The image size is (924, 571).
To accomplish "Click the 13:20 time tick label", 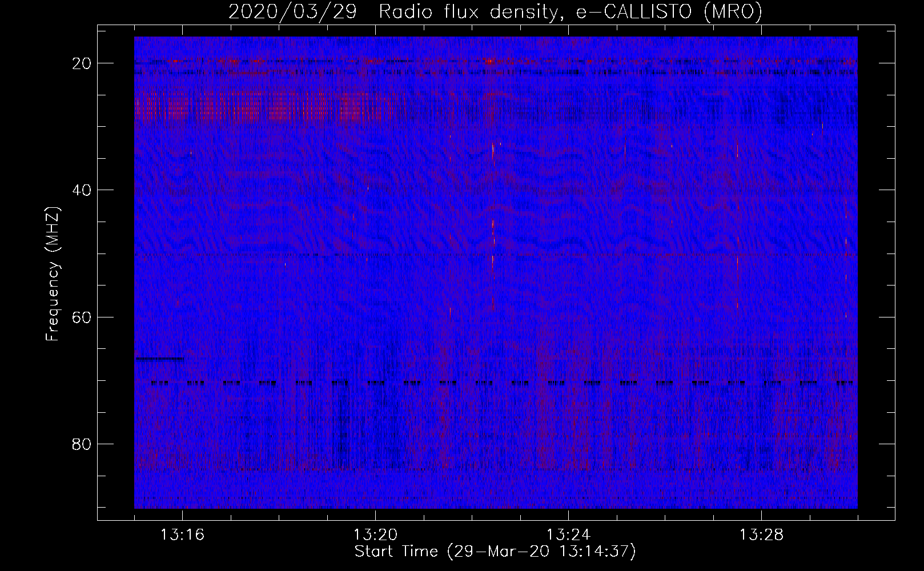I will (375, 535).
